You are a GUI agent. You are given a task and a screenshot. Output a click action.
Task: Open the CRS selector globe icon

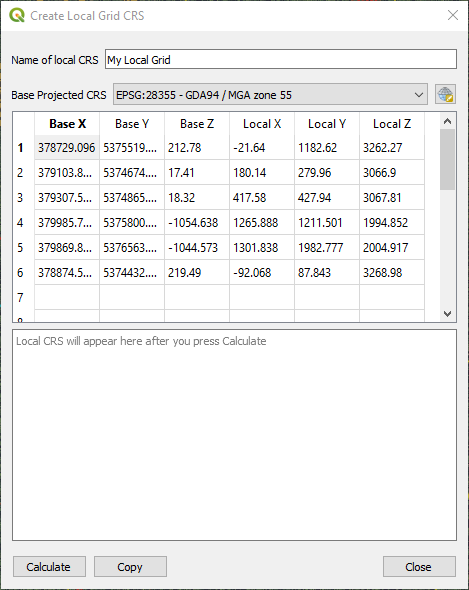(x=445, y=94)
